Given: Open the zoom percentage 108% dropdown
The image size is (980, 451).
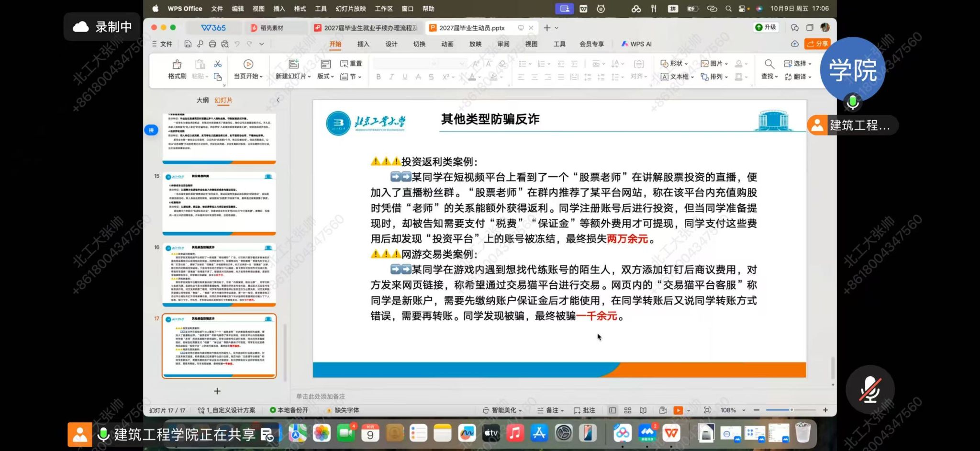Looking at the screenshot, I should [x=733, y=410].
